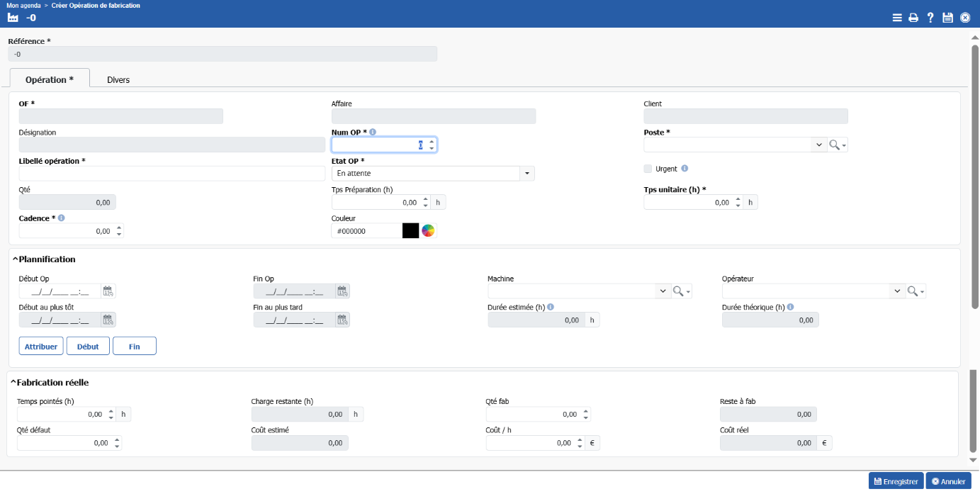Open the Etat OP dropdown
This screenshot has height=494, width=980.
point(526,174)
